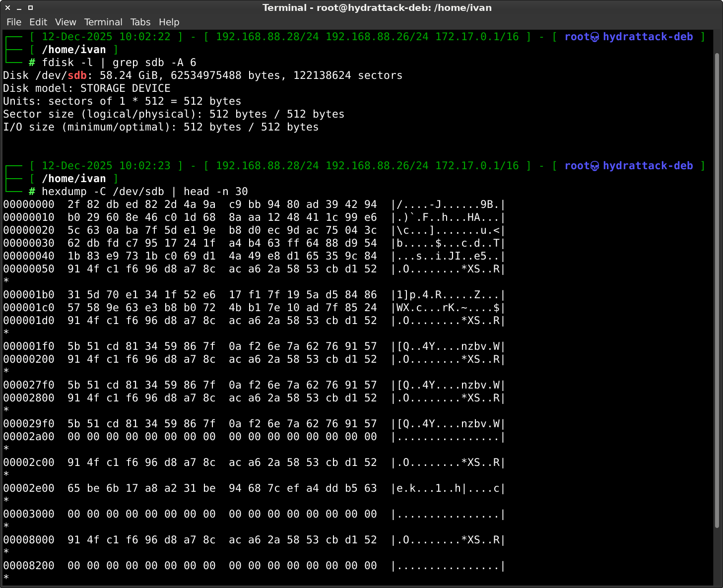The width and height of the screenshot is (723, 588).
Task: Click the command 'fdisk -l | grep sdb -A 6'
Action: click(119, 63)
